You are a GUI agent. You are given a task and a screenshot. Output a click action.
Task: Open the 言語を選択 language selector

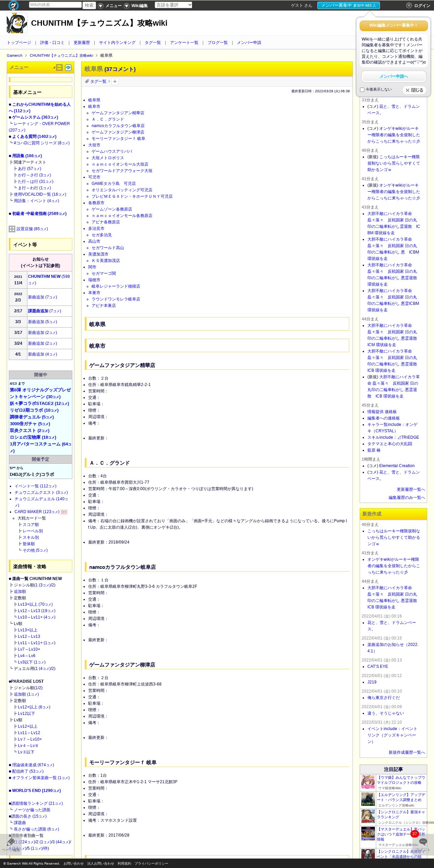[x=173, y=5]
